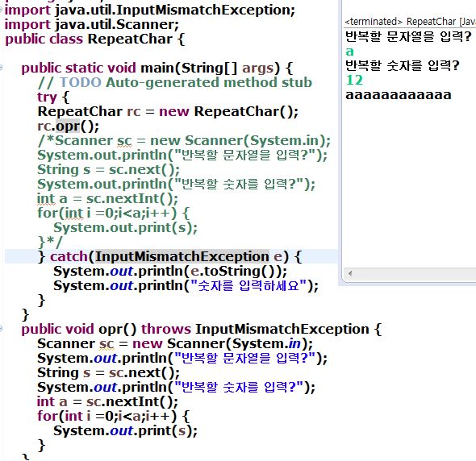Click console input line 'a'
Screen dimensions: 476x461
point(349,52)
